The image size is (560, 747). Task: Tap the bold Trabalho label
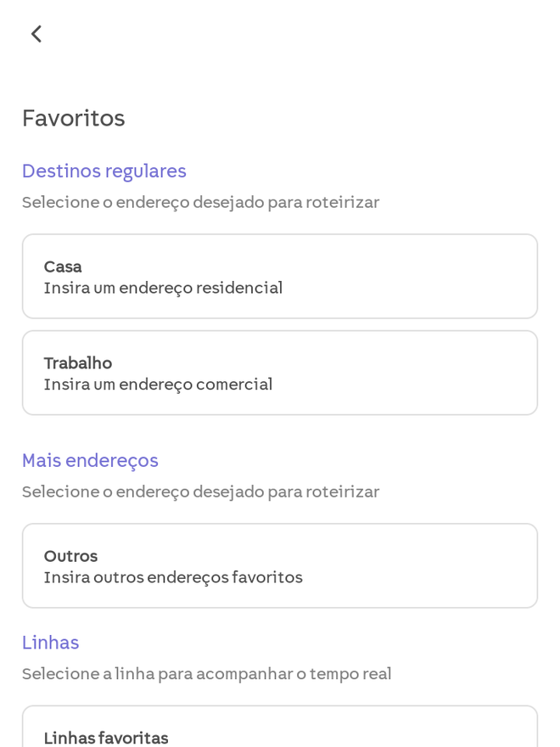click(x=78, y=363)
